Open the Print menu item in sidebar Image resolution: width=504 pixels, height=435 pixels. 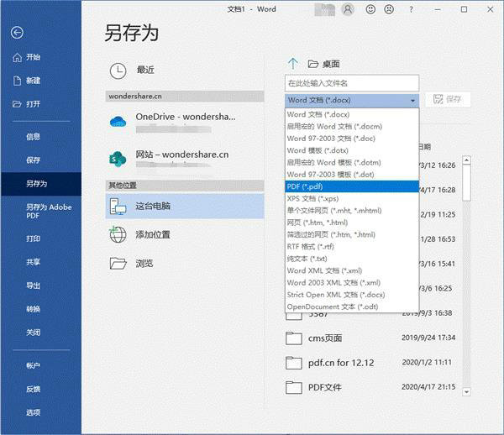point(34,238)
